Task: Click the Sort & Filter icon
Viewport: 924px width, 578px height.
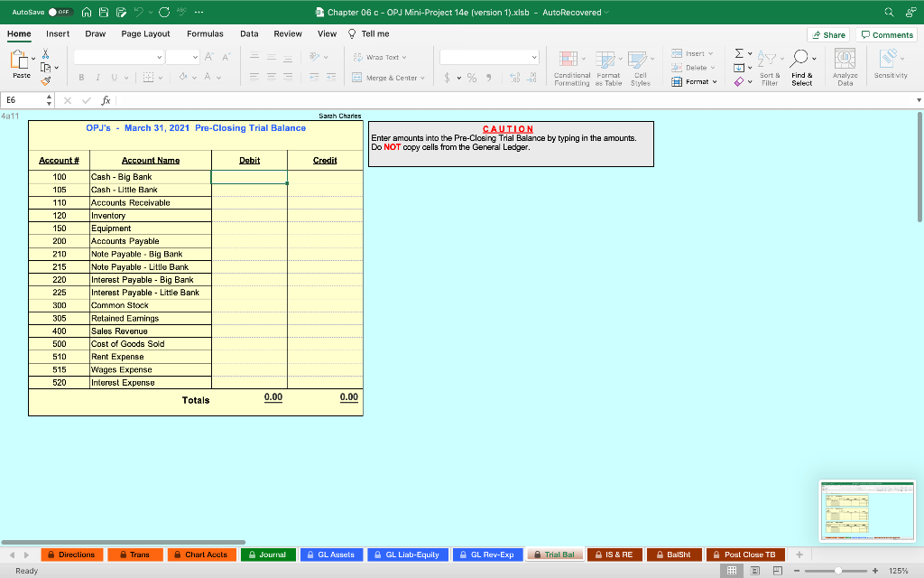Action: [x=767, y=59]
